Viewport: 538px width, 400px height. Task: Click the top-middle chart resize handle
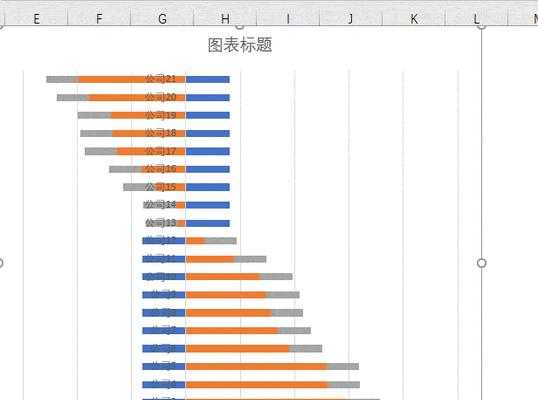[240, 26]
